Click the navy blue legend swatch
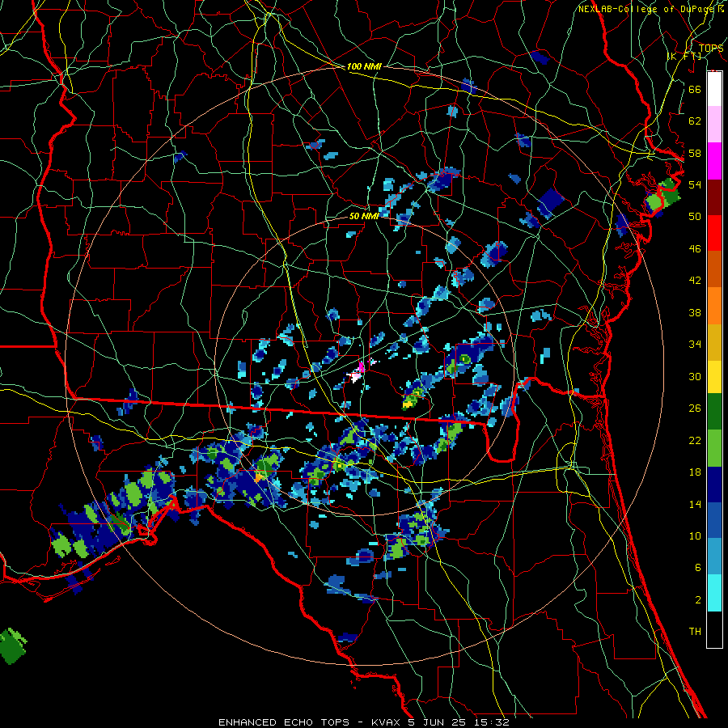Image resolution: width=728 pixels, height=728 pixels. [714, 485]
